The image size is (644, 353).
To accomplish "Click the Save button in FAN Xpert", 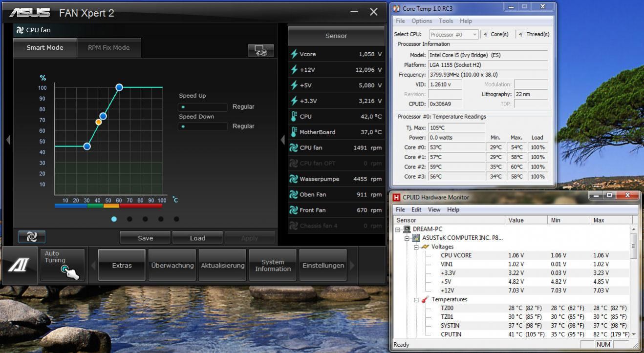I will (145, 238).
